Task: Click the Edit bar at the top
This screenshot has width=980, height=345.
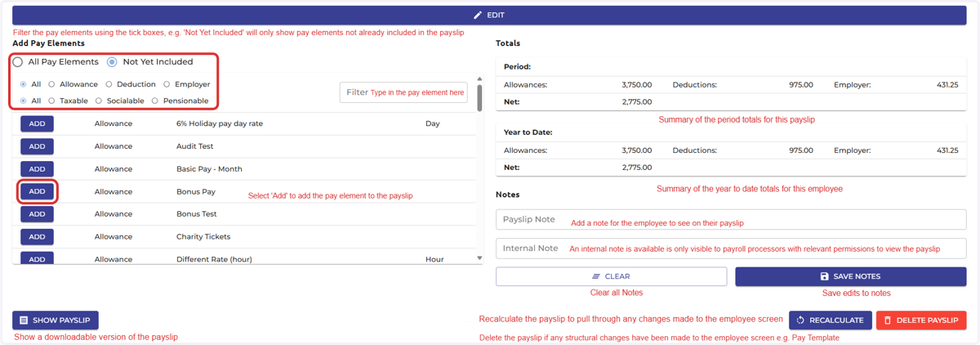Action: [489, 15]
